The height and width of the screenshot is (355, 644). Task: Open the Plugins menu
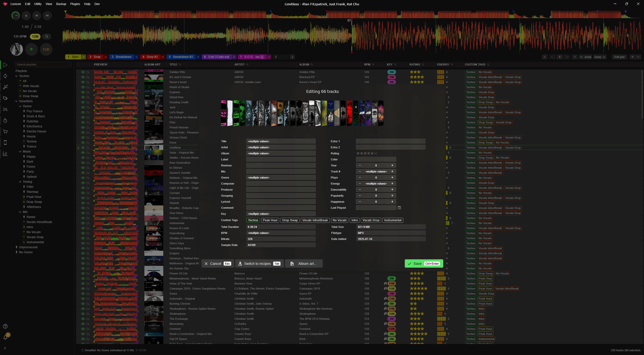[75, 4]
